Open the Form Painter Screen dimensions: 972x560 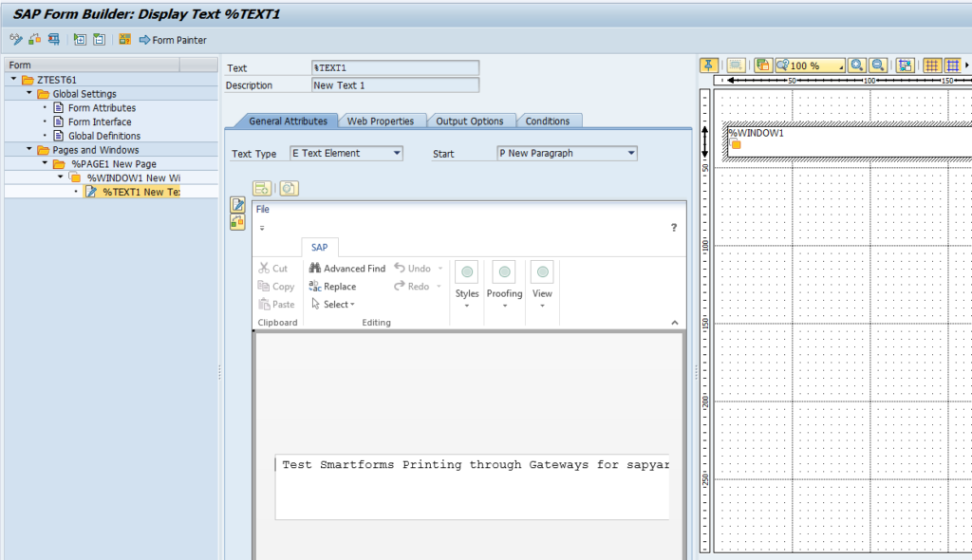click(x=173, y=40)
